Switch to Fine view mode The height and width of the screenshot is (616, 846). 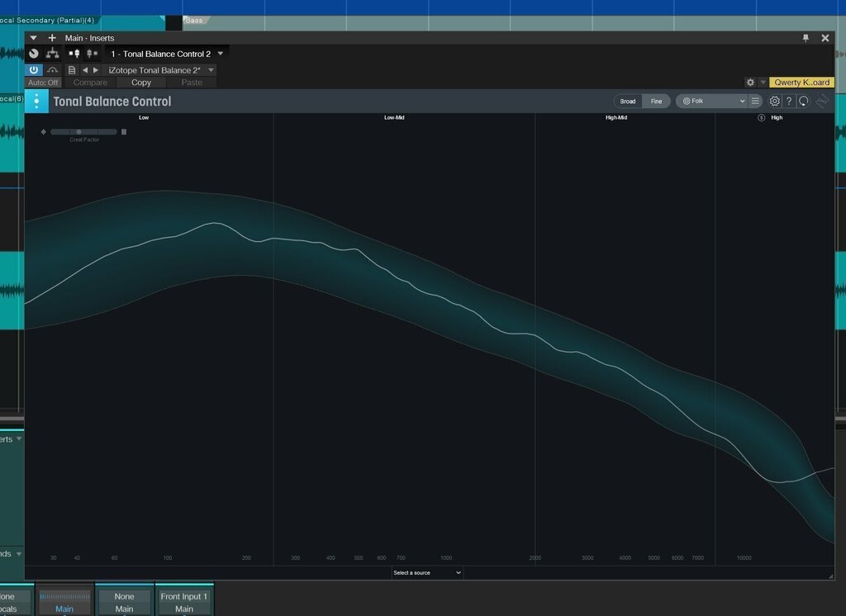656,102
